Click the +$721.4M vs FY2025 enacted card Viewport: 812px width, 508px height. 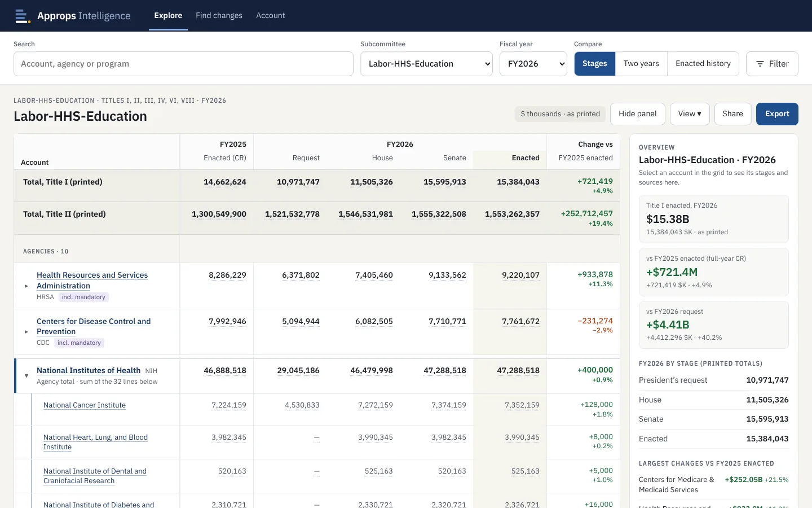(714, 272)
